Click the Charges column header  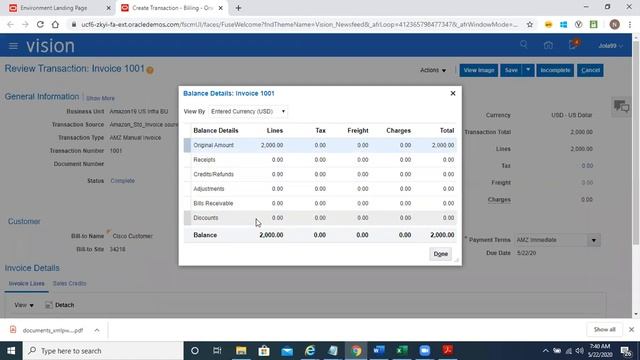(398, 131)
